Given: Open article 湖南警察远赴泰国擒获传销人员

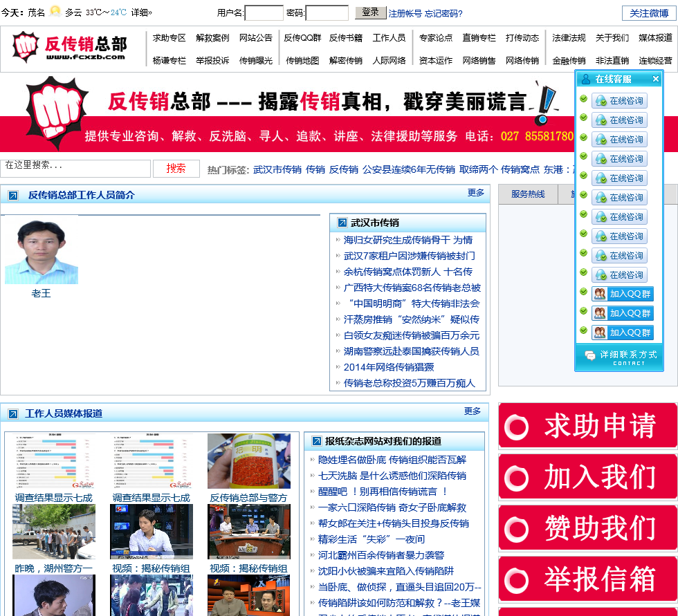Looking at the screenshot, I should coord(411,351).
